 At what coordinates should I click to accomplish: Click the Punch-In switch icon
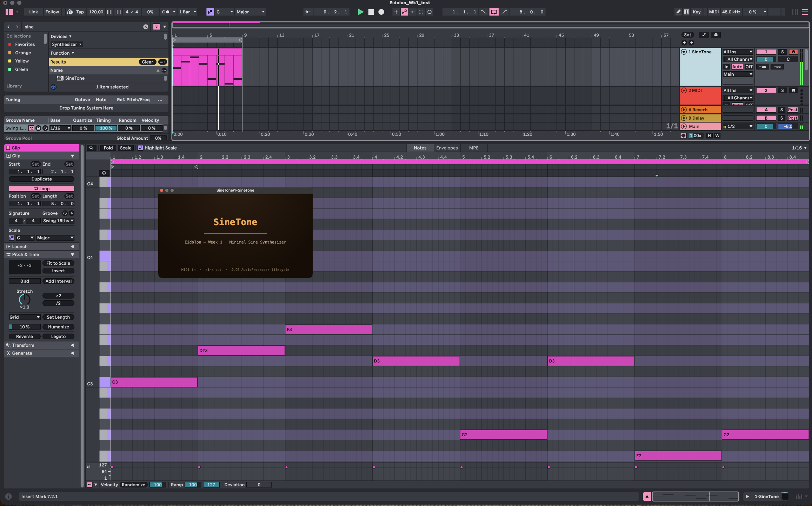[x=484, y=12]
